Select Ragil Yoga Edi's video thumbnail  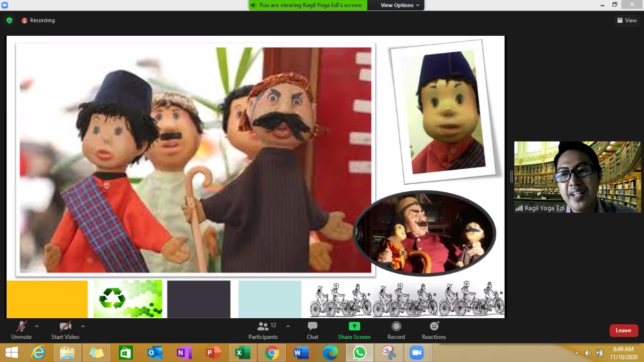pos(577,177)
